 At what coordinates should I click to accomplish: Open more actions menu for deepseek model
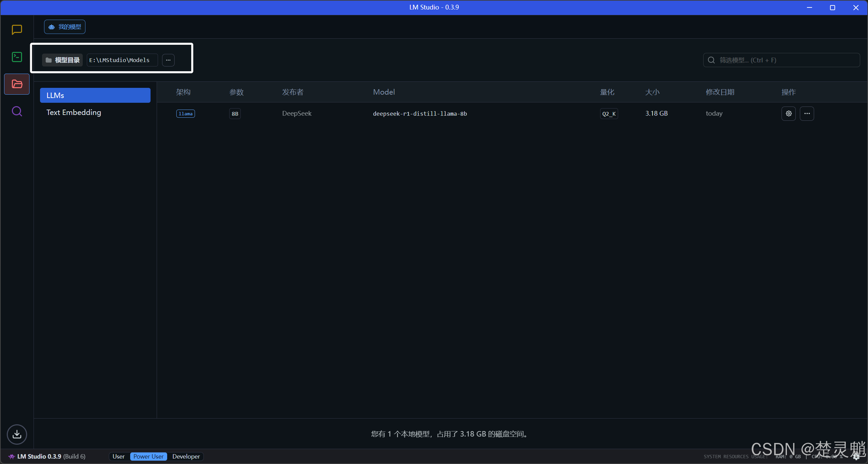[x=807, y=114]
